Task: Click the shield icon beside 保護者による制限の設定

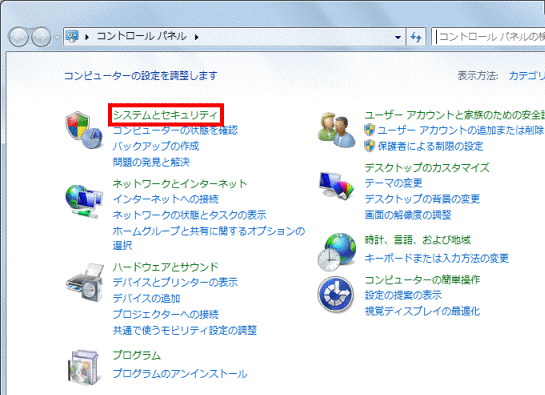Action: tap(369, 146)
